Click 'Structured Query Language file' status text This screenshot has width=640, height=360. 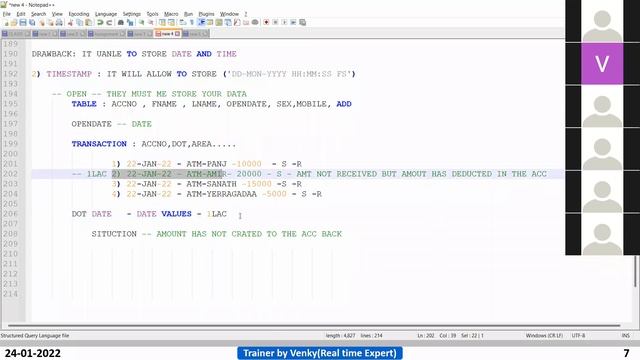click(x=35, y=336)
